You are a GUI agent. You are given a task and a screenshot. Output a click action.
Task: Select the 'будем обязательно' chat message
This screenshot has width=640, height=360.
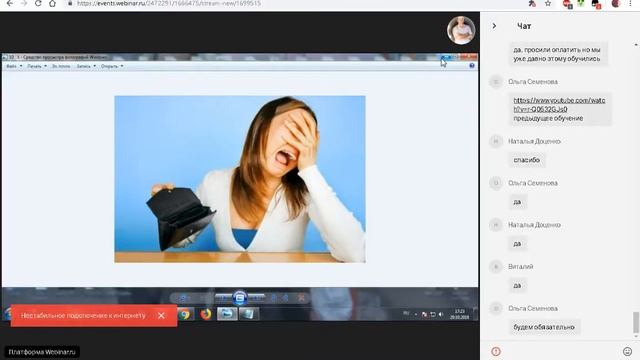pyautogui.click(x=544, y=327)
